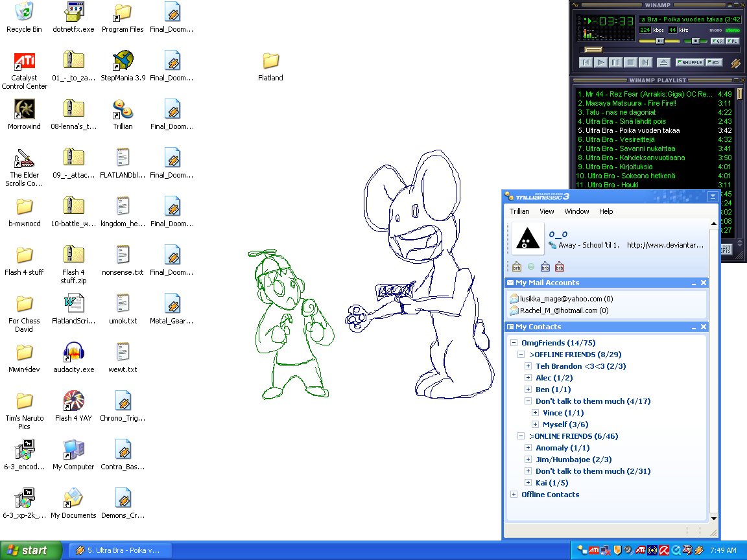The image size is (747, 560).
Task: Collapse the >ONLINE FRIENDS group
Action: click(x=521, y=436)
